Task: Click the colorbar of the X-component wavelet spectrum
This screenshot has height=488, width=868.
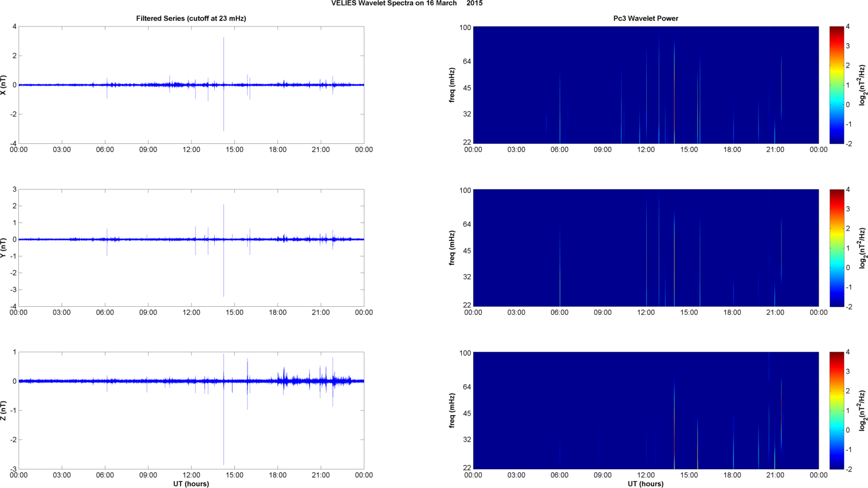Action: click(x=836, y=85)
